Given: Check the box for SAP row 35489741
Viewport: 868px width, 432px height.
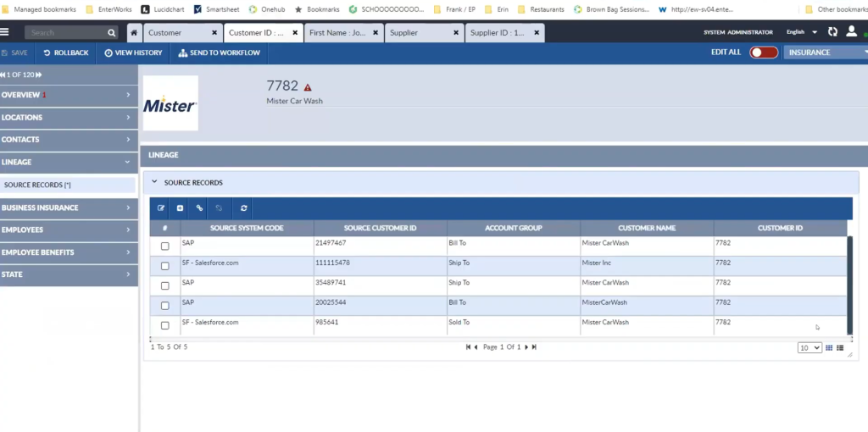Looking at the screenshot, I should tap(165, 286).
